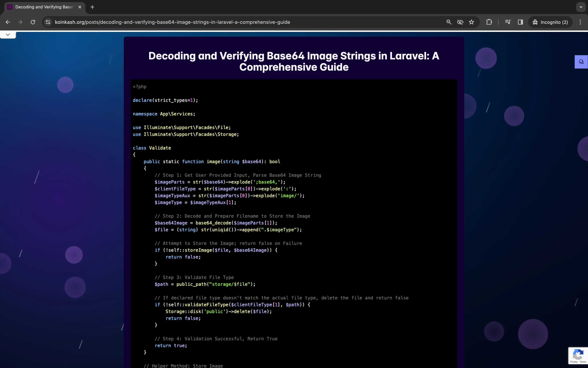Open the tab search dropdown arrow
The width and height of the screenshot is (588, 368).
pos(581,7)
